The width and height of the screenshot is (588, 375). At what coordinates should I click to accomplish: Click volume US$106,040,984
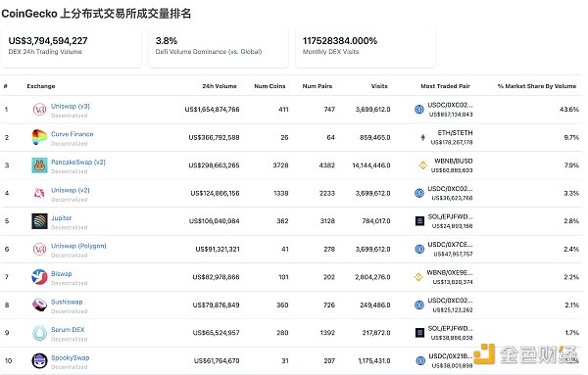(x=214, y=221)
